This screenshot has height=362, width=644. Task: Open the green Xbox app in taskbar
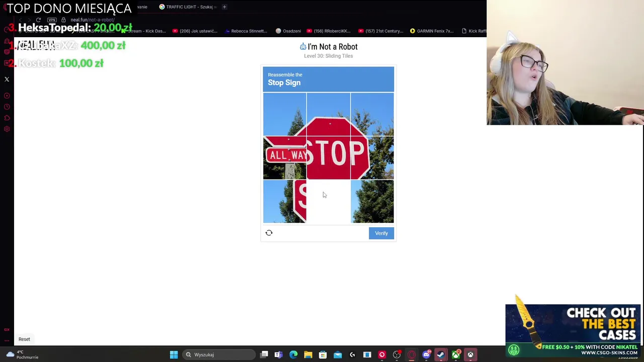[x=455, y=355]
